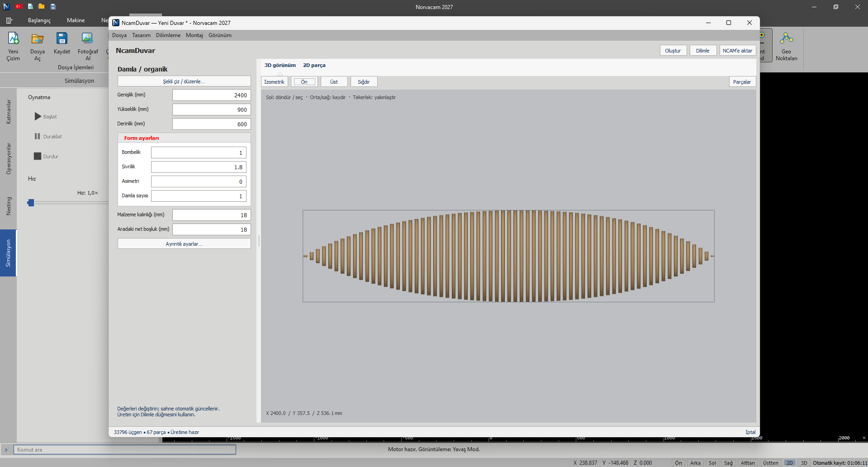The image size is (868, 467).
Task: Click NCAM'e aktar button
Action: [x=738, y=51]
